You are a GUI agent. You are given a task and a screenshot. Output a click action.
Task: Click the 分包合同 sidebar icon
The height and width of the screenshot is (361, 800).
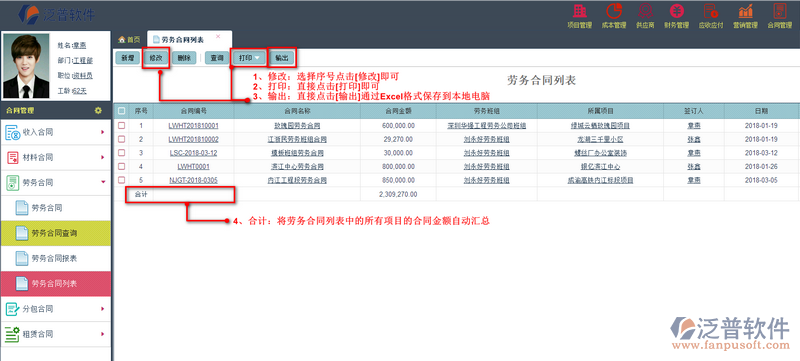(x=12, y=309)
